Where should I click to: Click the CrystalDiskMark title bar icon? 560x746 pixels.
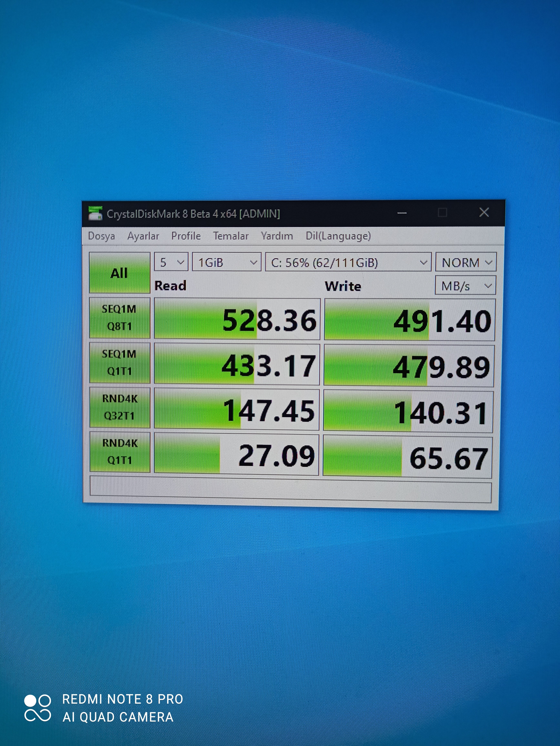pyautogui.click(x=95, y=213)
